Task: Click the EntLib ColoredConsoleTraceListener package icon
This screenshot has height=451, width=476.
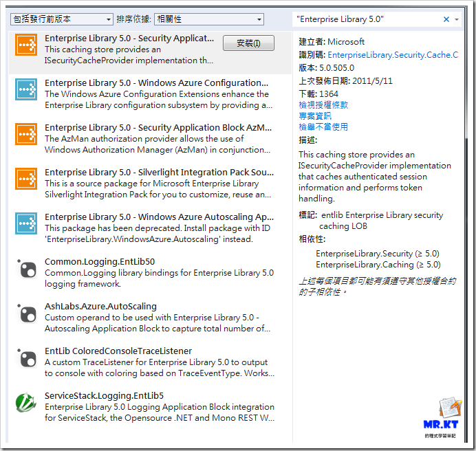Action: click(27, 358)
